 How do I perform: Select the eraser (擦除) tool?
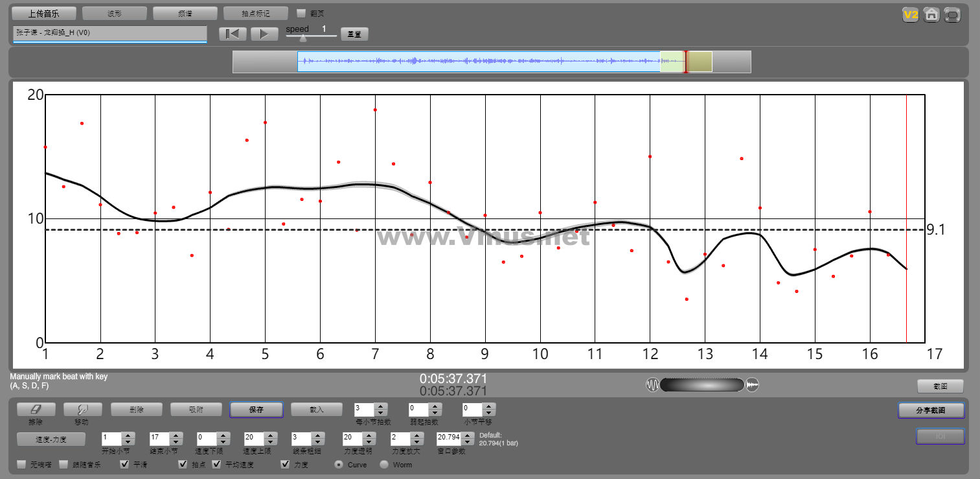pyautogui.click(x=36, y=410)
